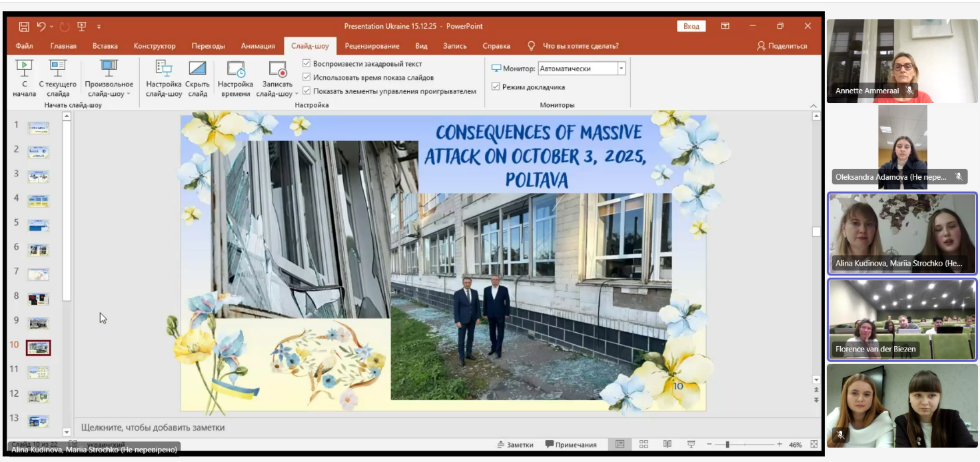Toggle Воспроизвести закадровый текст checkbox
Viewport: 980px width, 462px height.
(306, 64)
